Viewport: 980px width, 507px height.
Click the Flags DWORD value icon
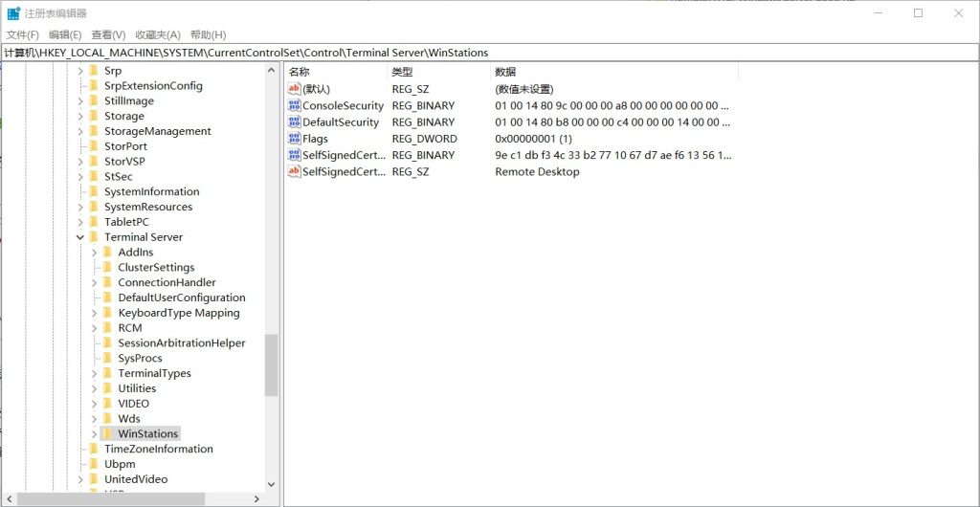[x=295, y=139]
